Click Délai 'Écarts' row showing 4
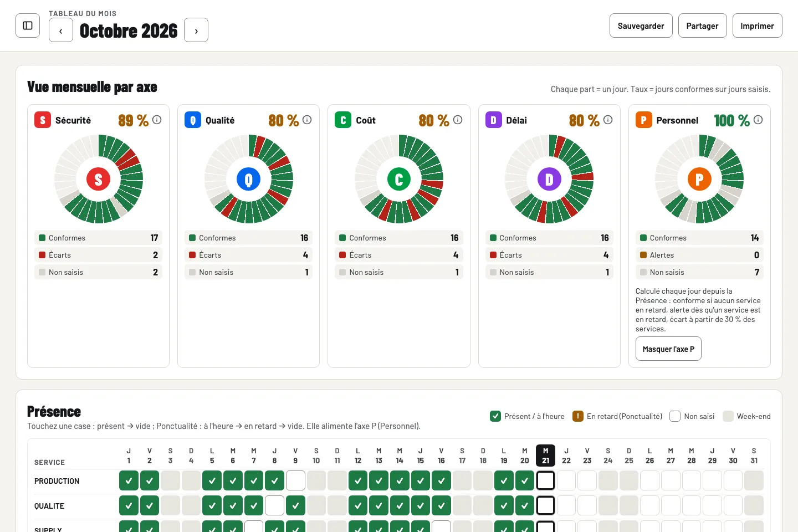This screenshot has height=532, width=798. coord(549,255)
